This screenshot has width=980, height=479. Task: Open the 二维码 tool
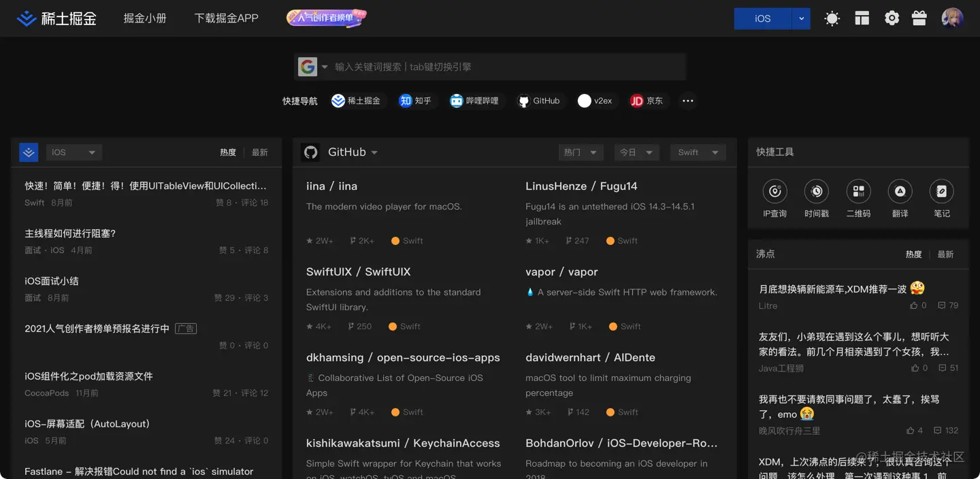858,199
